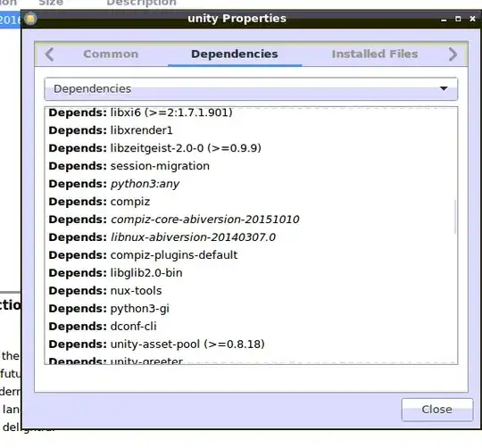Click the dependencies list scrollbar
482x448 pixels.
[x=455, y=217]
